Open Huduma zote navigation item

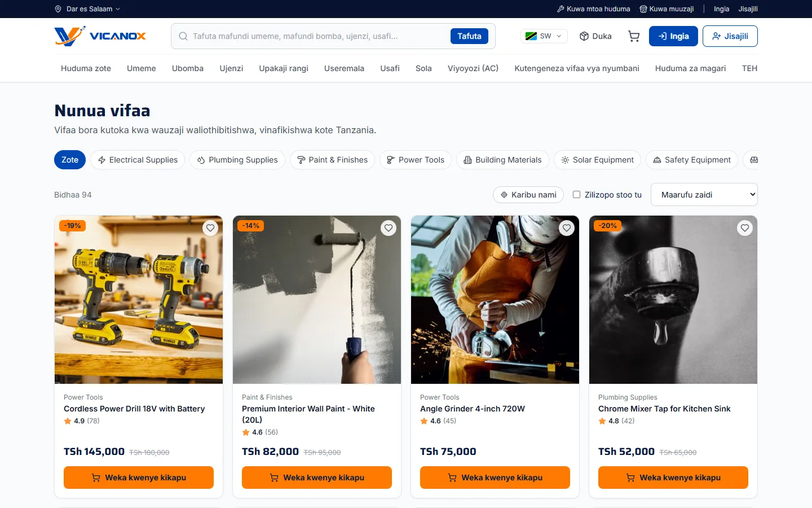86,68
